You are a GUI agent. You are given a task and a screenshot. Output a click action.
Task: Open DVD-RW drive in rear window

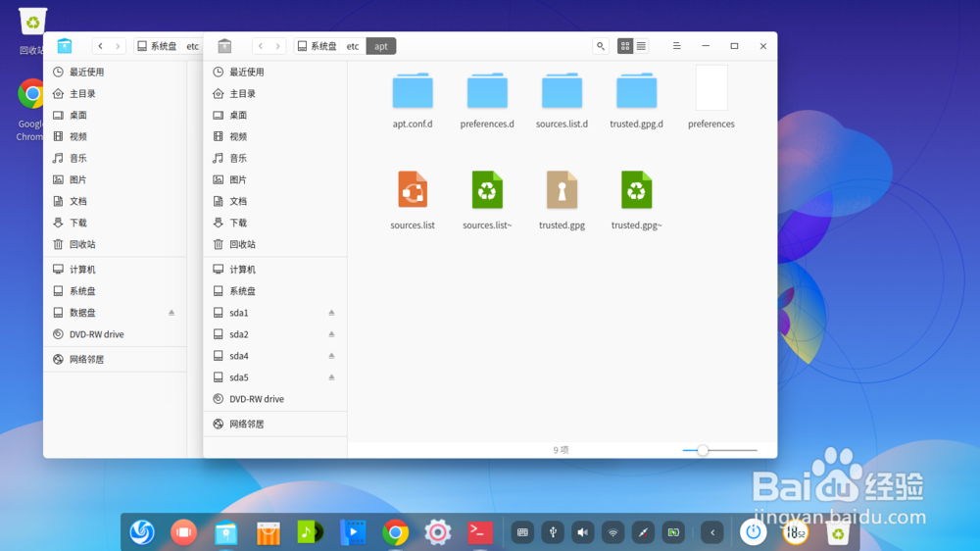(x=115, y=334)
